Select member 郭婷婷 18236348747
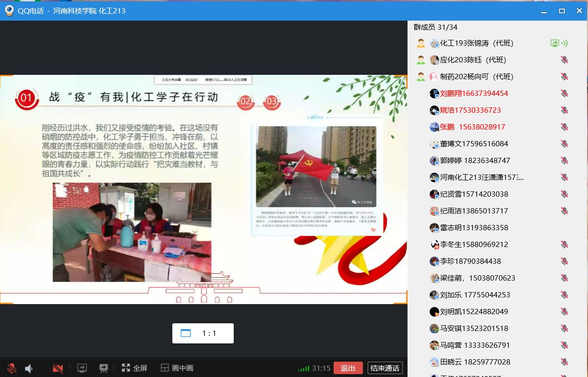Screen dimensions: 588x377 pyautogui.click(x=475, y=161)
